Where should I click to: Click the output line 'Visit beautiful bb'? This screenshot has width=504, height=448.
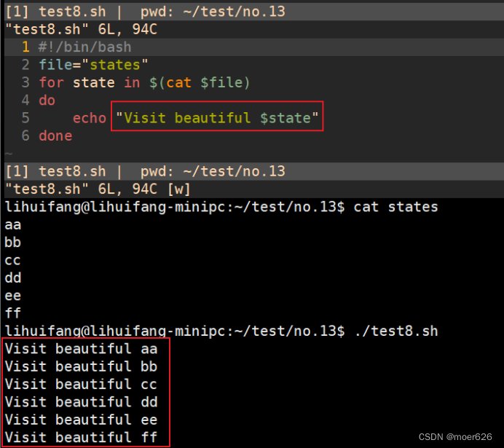pyautogui.click(x=81, y=366)
